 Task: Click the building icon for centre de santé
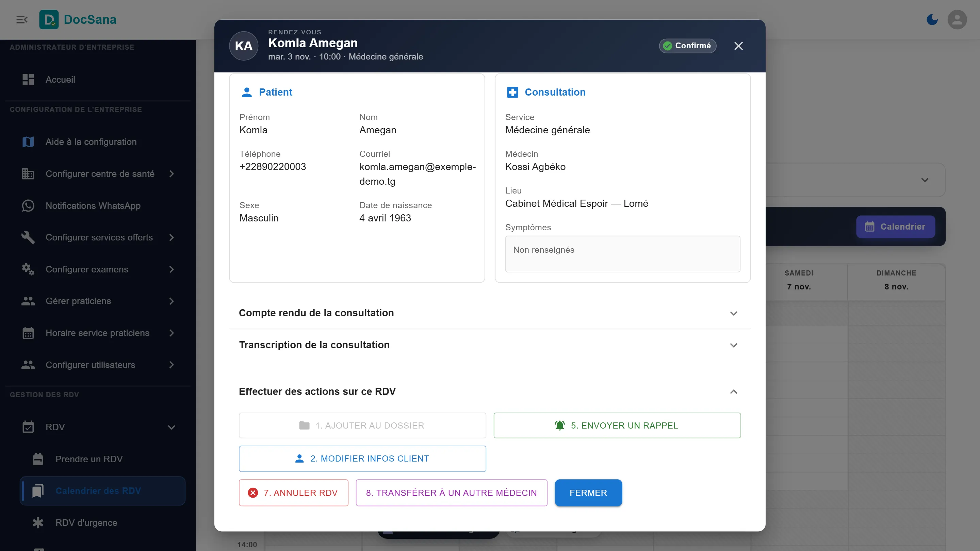coord(28,174)
